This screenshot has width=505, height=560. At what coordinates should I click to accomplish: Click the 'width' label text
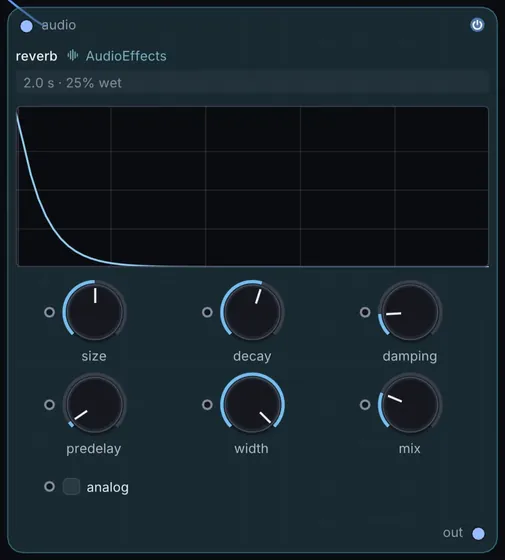tap(251, 449)
